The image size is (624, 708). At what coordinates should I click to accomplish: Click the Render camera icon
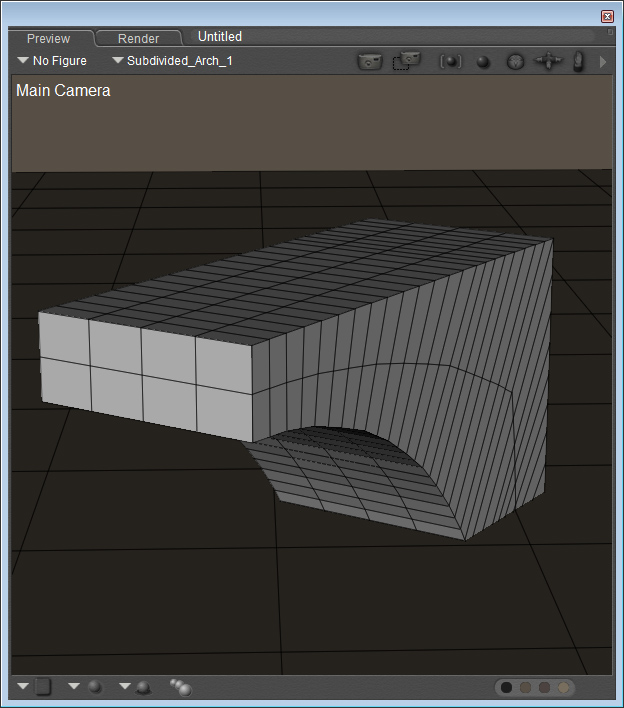370,61
